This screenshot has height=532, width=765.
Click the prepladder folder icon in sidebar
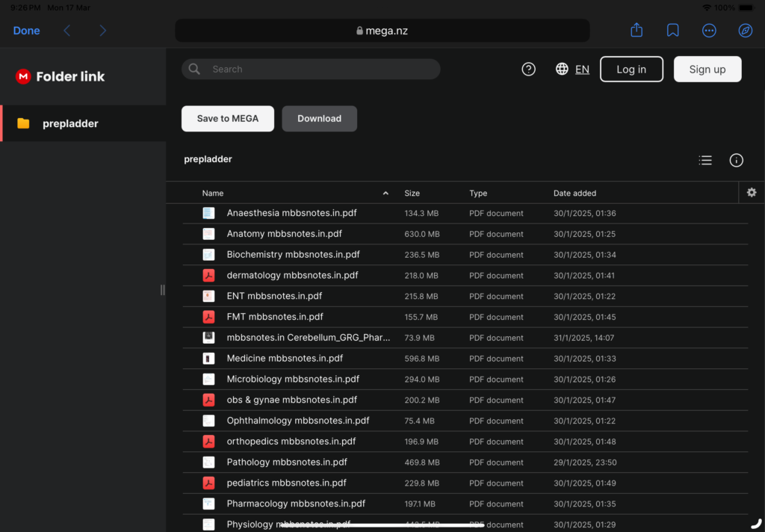[x=23, y=123]
